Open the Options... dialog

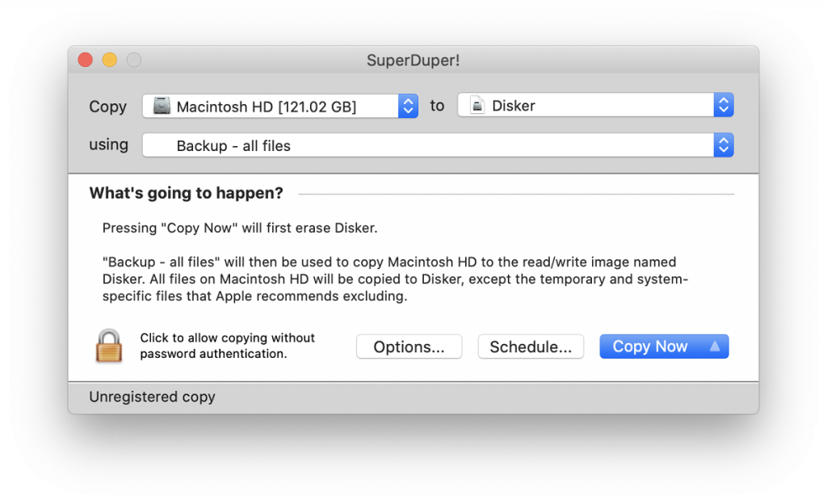(x=409, y=346)
